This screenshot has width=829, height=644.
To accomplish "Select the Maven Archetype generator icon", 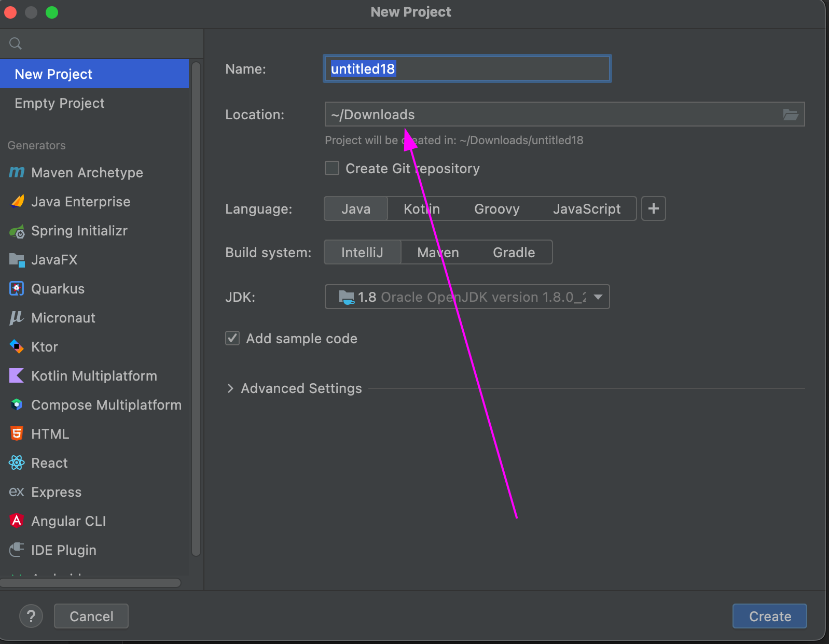I will click(17, 172).
